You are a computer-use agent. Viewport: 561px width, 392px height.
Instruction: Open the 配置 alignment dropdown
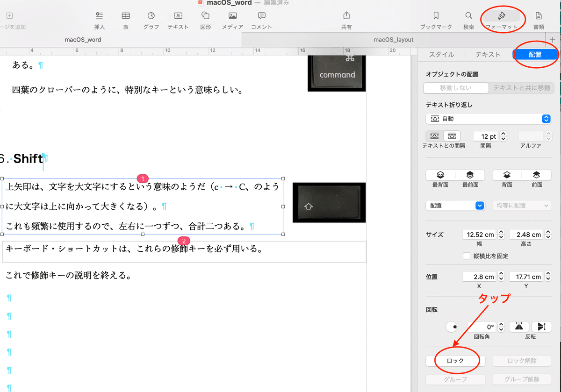click(455, 206)
